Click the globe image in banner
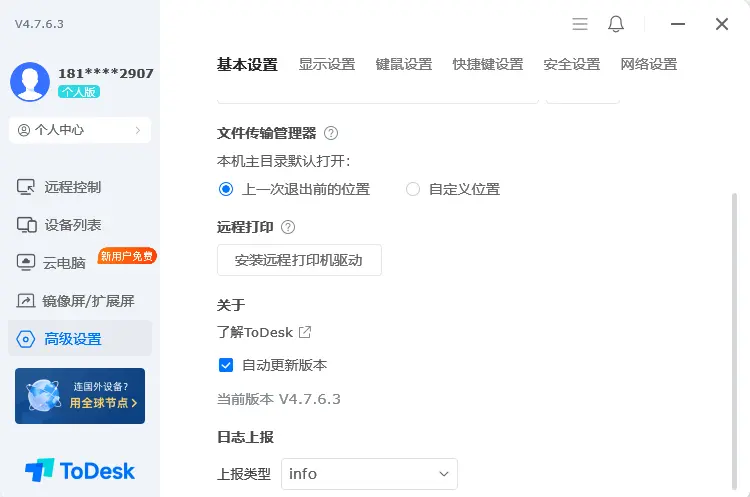The height and width of the screenshot is (497, 750). pos(43,396)
